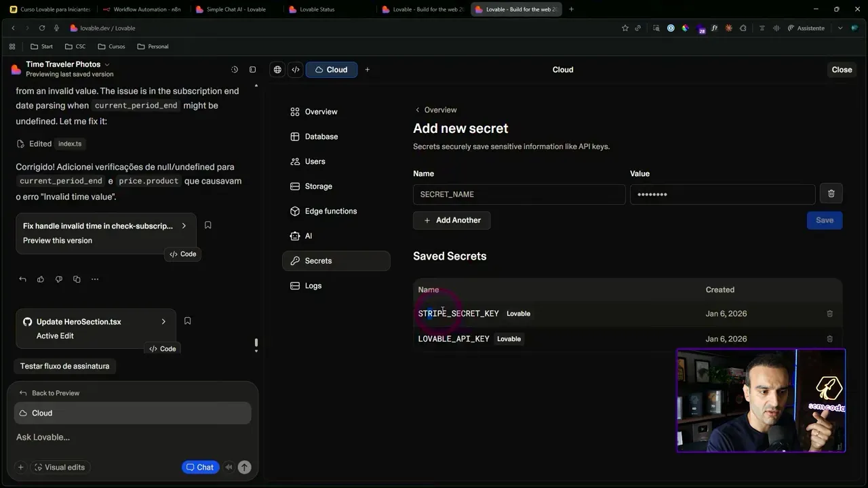Image resolution: width=868 pixels, height=488 pixels.
Task: Open the Database section in Cloud sidebar
Action: [321, 136]
